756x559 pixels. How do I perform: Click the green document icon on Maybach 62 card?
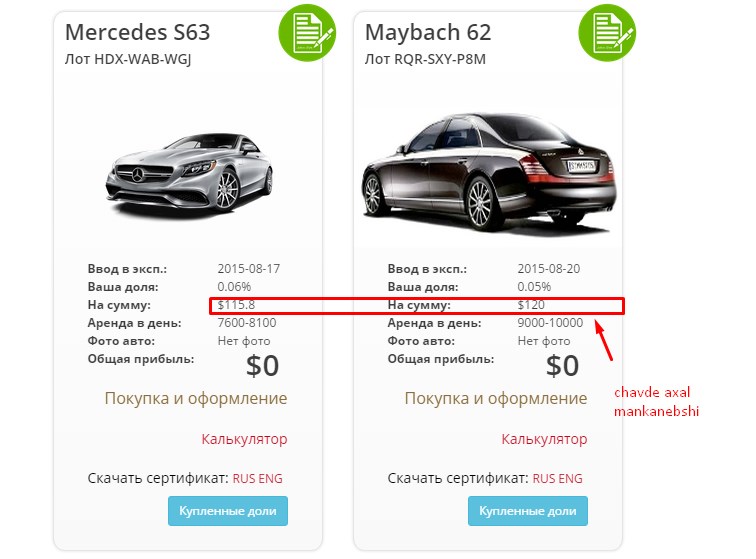click(607, 32)
